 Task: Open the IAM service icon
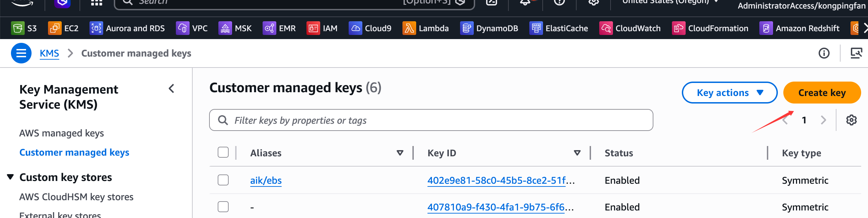point(313,28)
